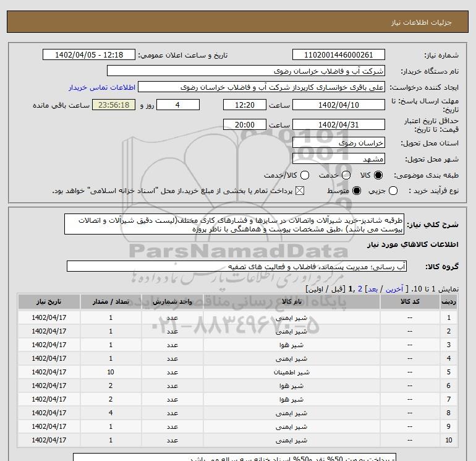Image resolution: width=476 pixels, height=461 pixels.
Task: Go to page 2 of the items list
Action: 360,289
